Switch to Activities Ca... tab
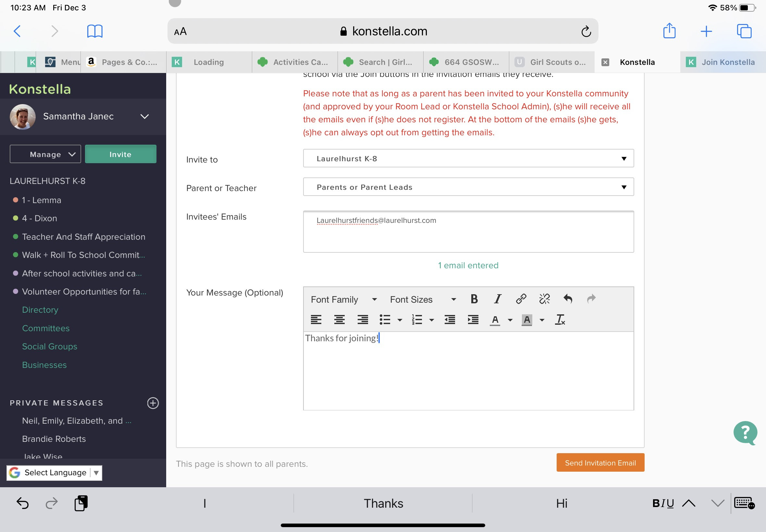 click(294, 62)
